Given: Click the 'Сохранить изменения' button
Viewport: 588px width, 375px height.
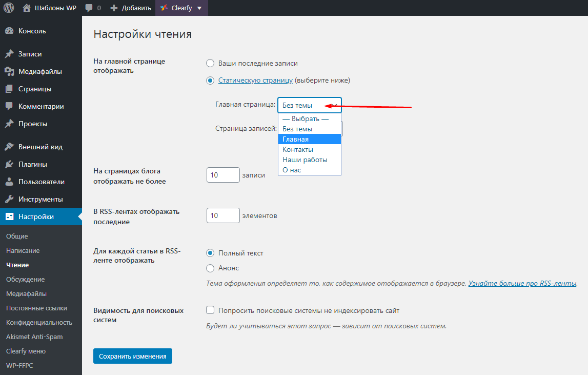Looking at the screenshot, I should click(x=133, y=357).
